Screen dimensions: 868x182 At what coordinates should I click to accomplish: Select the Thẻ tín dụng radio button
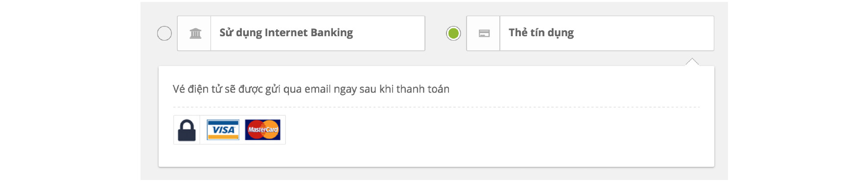[x=453, y=33]
